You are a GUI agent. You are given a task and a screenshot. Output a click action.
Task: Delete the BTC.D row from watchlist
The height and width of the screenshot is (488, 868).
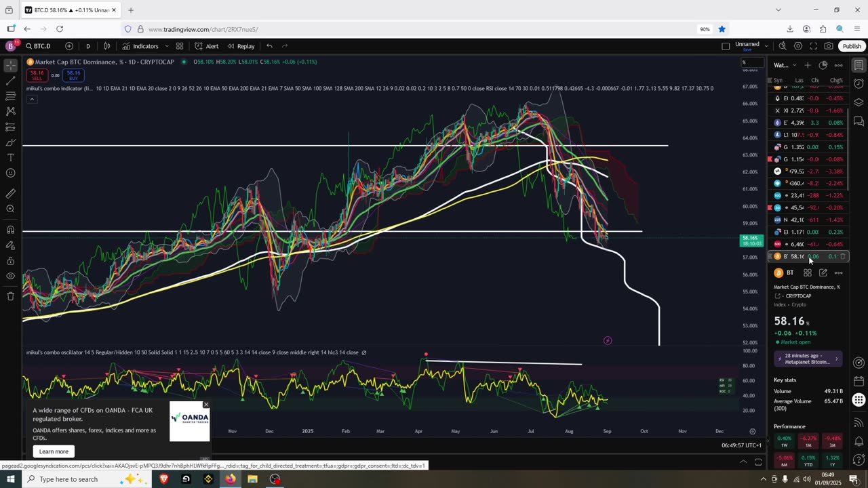point(843,257)
